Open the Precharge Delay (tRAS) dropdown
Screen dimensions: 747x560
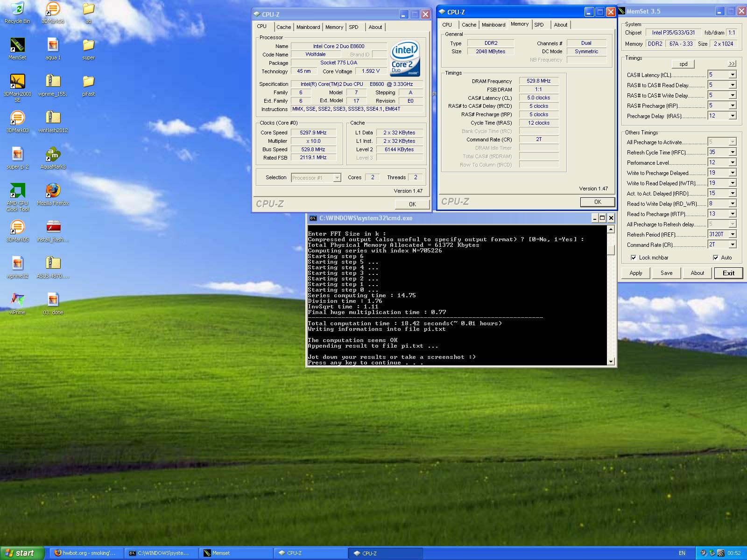[x=733, y=116]
